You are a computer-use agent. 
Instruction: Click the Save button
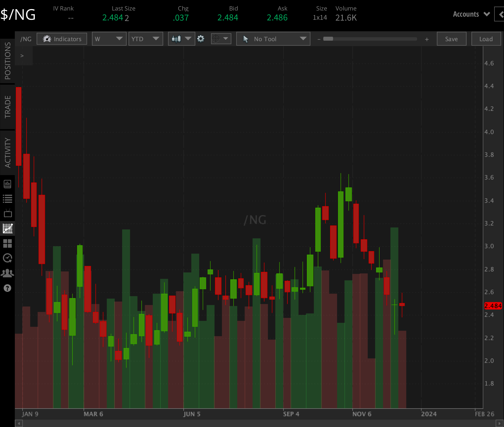pos(451,39)
